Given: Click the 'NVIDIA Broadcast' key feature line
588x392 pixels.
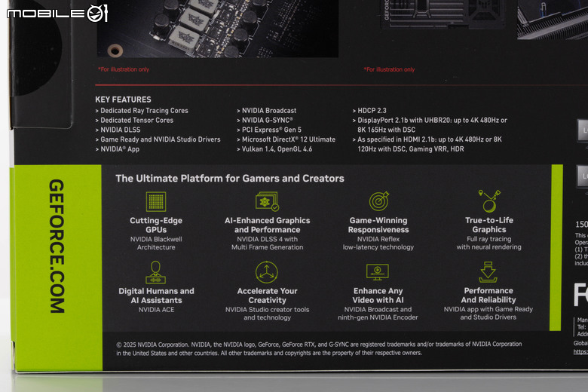Looking at the screenshot, I should 267,111.
